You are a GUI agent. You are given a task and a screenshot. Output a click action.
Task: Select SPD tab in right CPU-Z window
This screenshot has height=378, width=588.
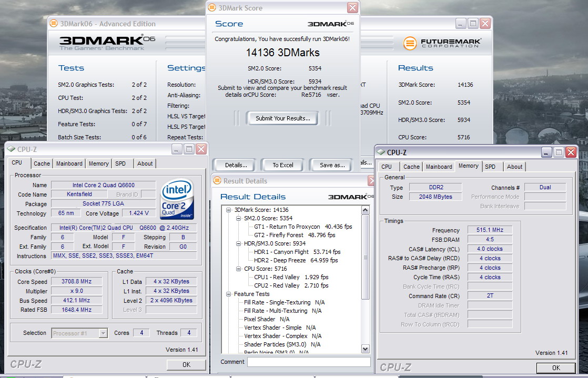coord(490,167)
